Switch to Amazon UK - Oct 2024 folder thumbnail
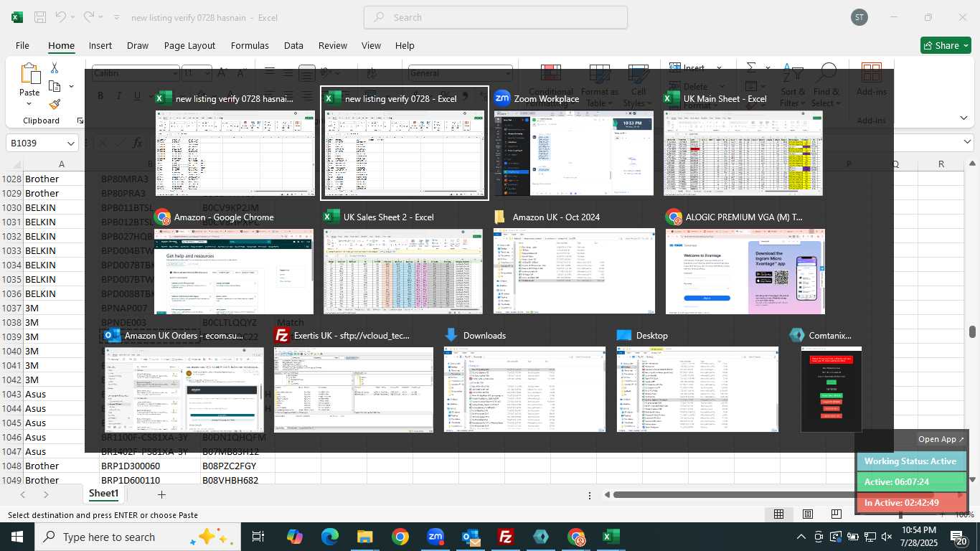 click(x=574, y=261)
